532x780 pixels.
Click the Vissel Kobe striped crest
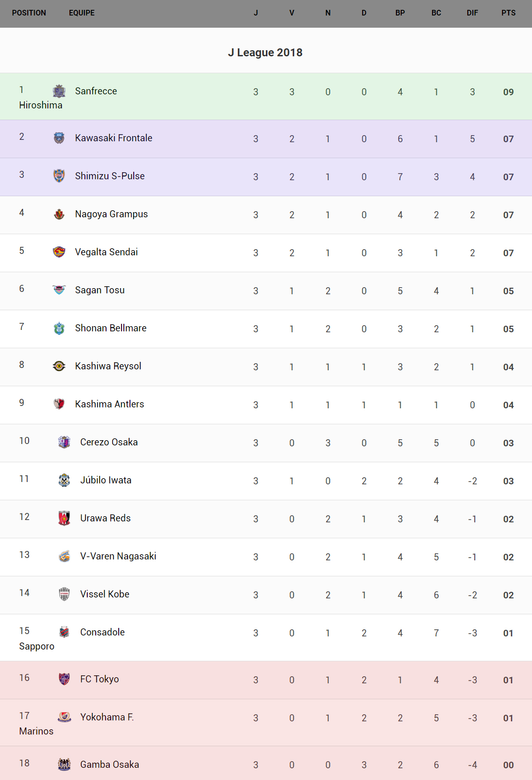click(64, 594)
